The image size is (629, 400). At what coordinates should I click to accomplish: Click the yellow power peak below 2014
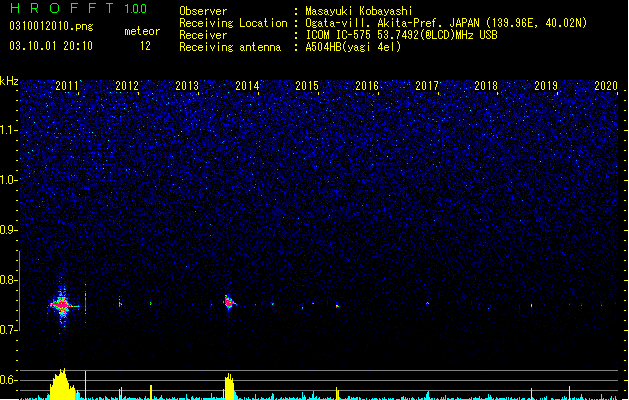coord(229,387)
